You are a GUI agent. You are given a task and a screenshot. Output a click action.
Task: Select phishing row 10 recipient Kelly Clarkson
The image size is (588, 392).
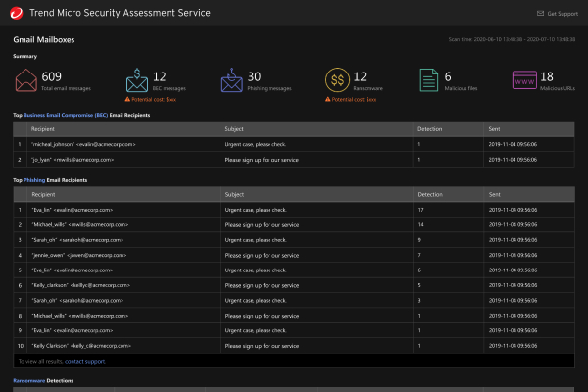point(81,346)
